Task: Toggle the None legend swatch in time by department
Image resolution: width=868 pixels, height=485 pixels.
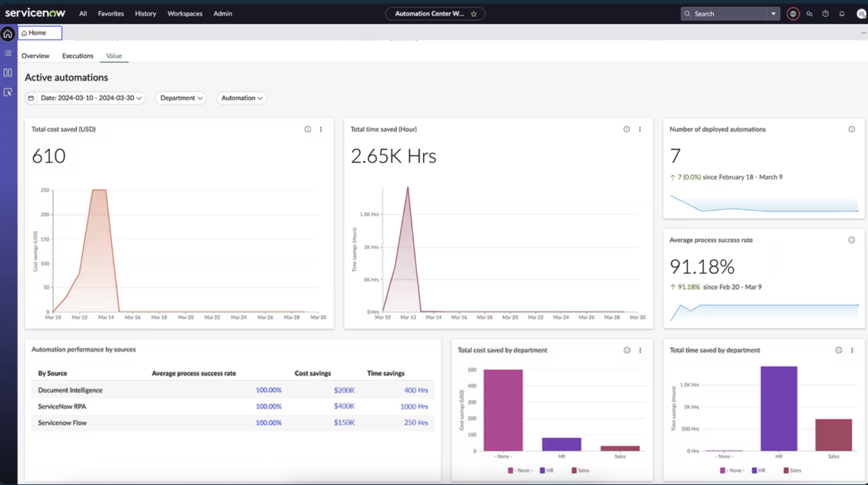Action: [722, 470]
